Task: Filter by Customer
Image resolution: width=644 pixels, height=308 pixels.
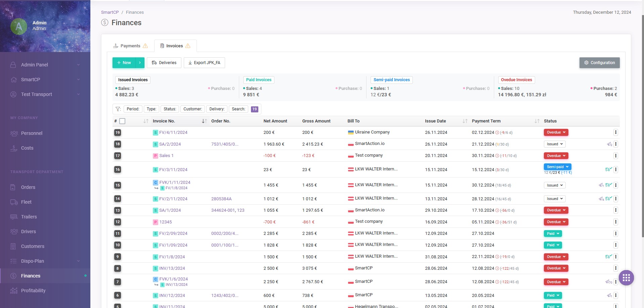Action: pyautogui.click(x=192, y=109)
